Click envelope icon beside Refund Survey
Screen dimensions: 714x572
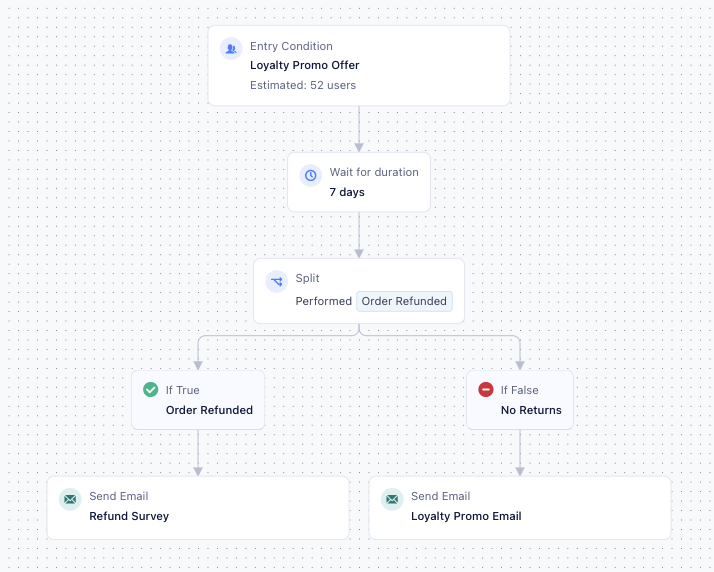(70, 499)
